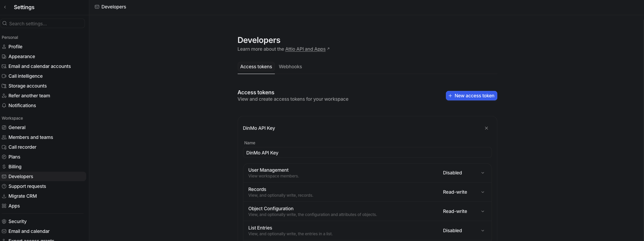
Task: Switch to the Webhooks tab
Action: 290,67
